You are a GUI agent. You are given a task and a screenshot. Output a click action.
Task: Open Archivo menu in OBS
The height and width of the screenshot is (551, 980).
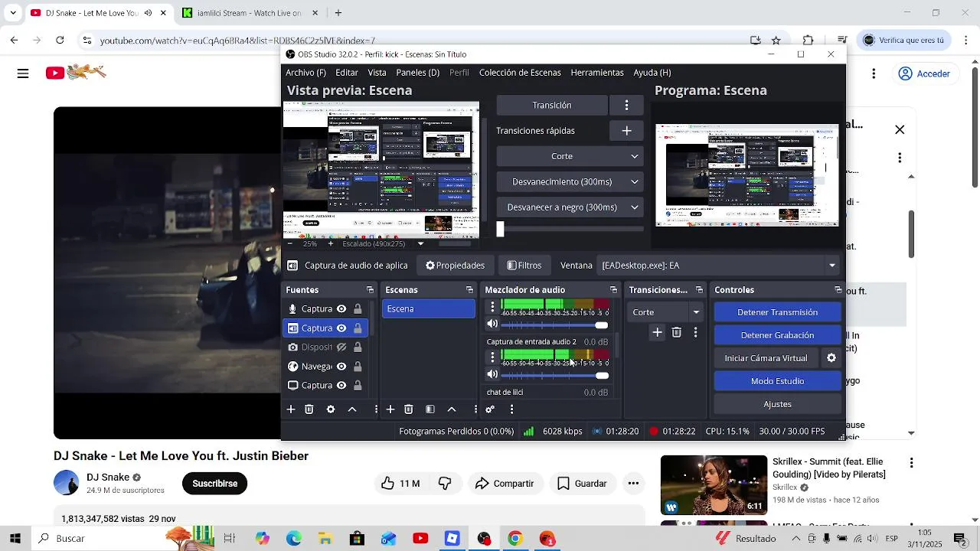click(x=305, y=73)
